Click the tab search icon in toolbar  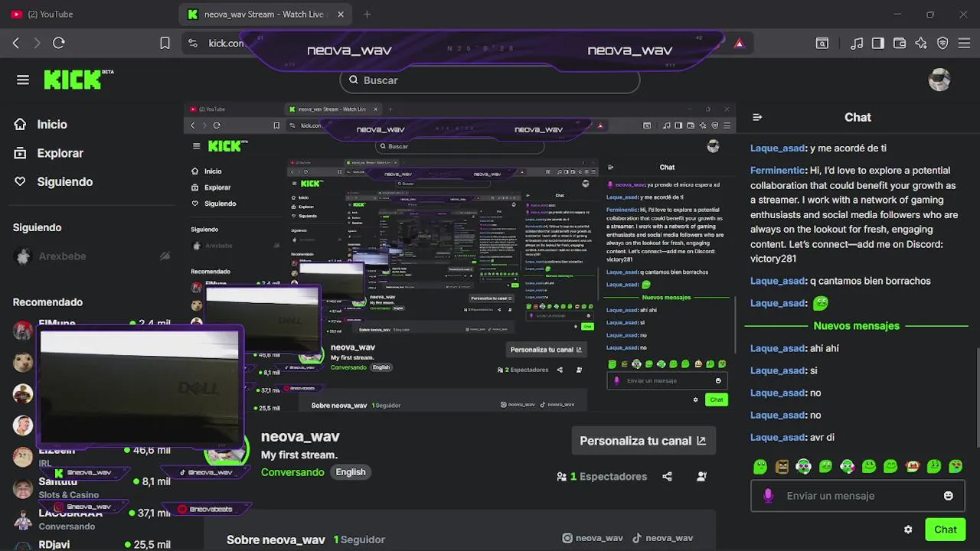tap(822, 44)
